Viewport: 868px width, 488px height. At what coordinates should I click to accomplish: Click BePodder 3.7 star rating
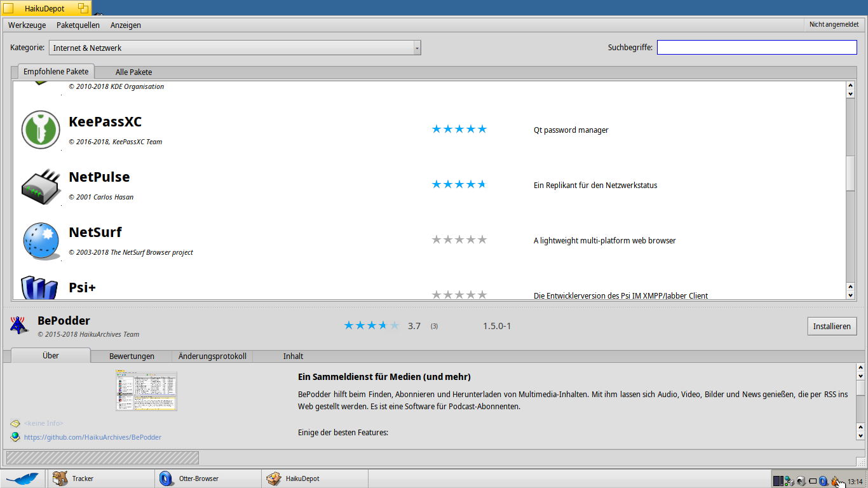[x=372, y=326]
